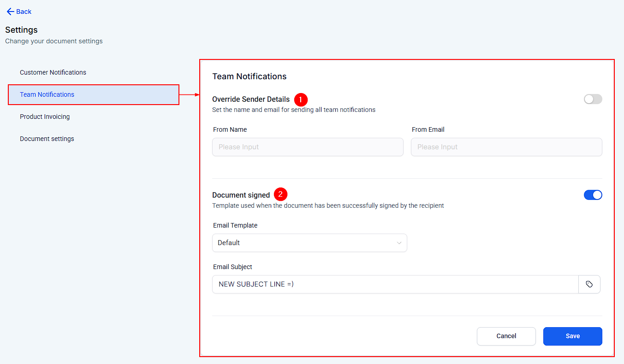Click the Email Subject text box

[x=395, y=284]
